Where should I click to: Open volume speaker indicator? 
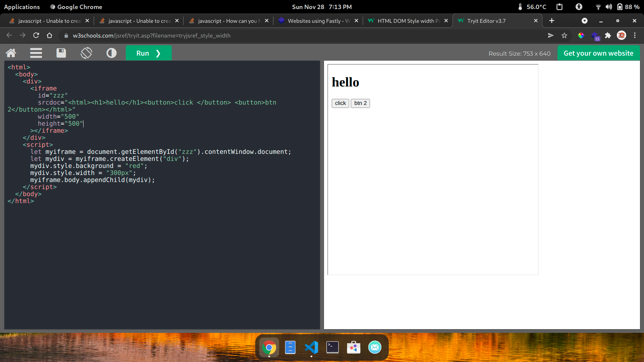click(x=609, y=7)
